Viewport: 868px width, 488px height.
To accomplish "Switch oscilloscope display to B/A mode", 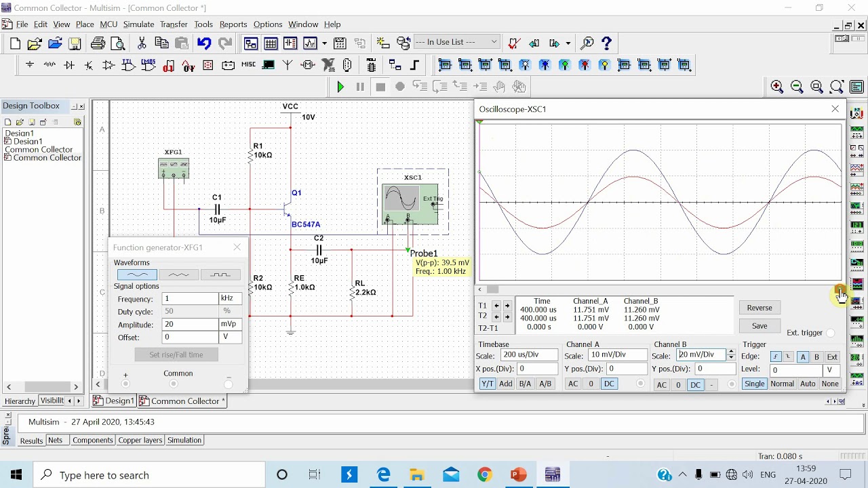I will (525, 384).
